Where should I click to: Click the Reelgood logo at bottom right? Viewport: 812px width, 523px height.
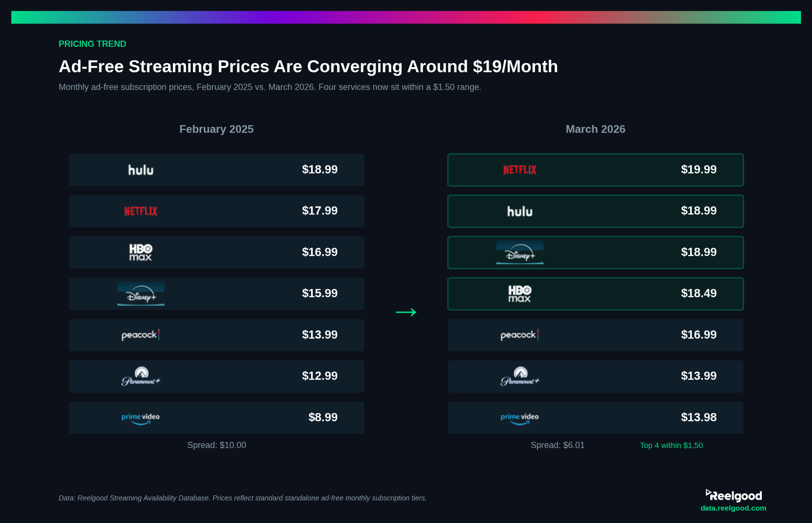point(734,496)
